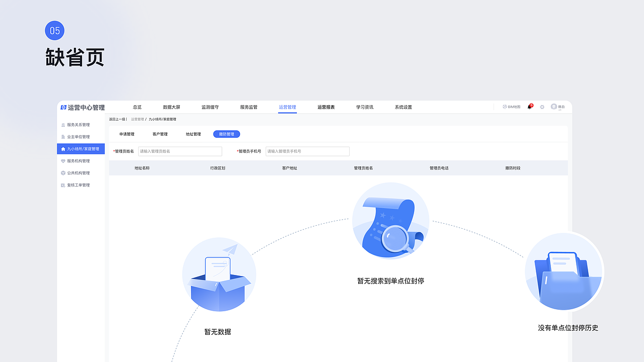The height and width of the screenshot is (362, 644).
Task: Switch to the 地址管理 tab
Action: point(193,134)
